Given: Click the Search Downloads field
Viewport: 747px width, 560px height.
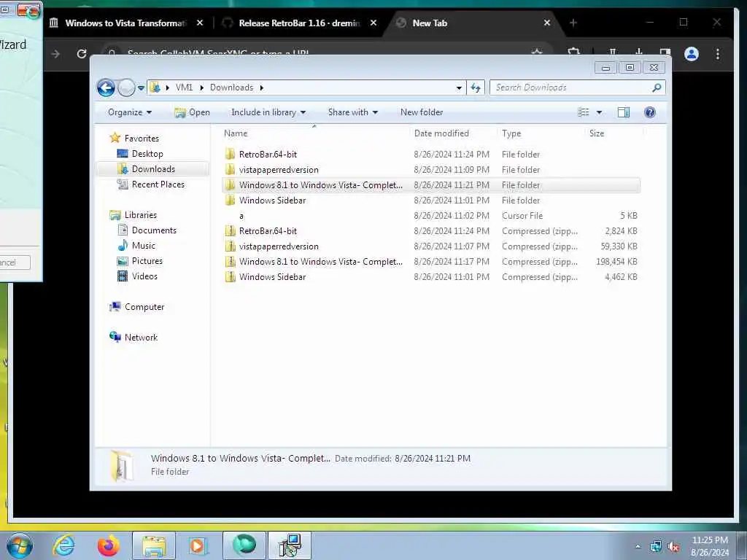Looking at the screenshot, I should coord(578,87).
